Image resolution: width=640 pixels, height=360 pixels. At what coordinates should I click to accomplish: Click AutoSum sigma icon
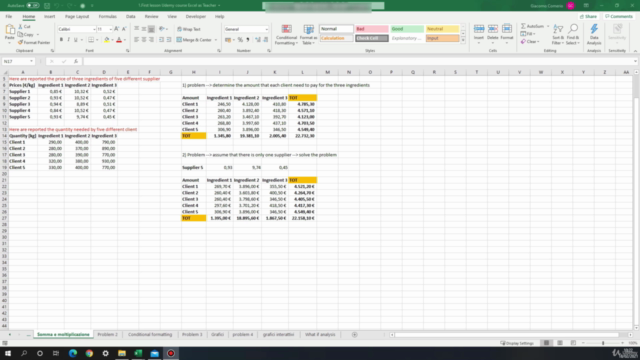(x=523, y=26)
